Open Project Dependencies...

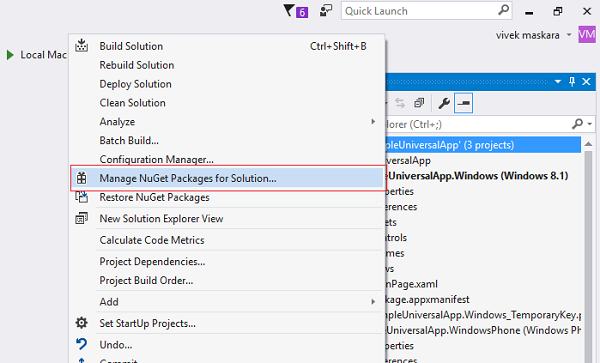227,262
